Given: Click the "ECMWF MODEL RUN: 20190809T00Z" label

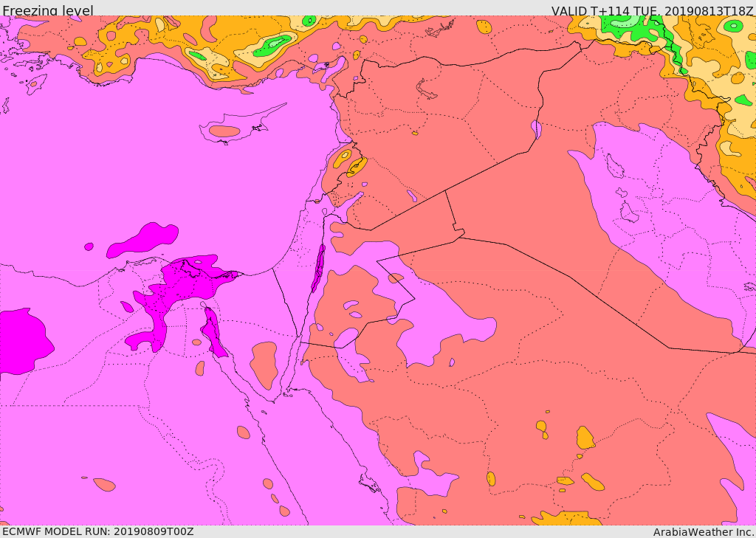Looking at the screenshot, I should point(98,531).
